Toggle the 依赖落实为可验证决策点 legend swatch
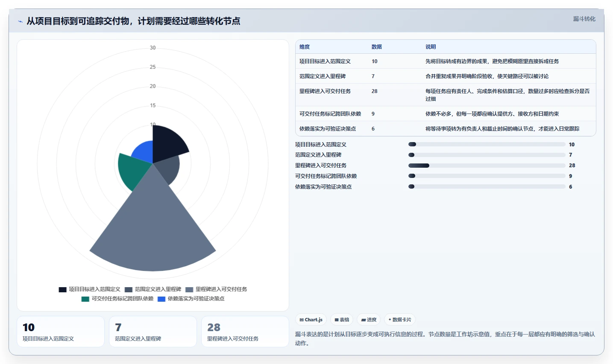 [x=161, y=299]
